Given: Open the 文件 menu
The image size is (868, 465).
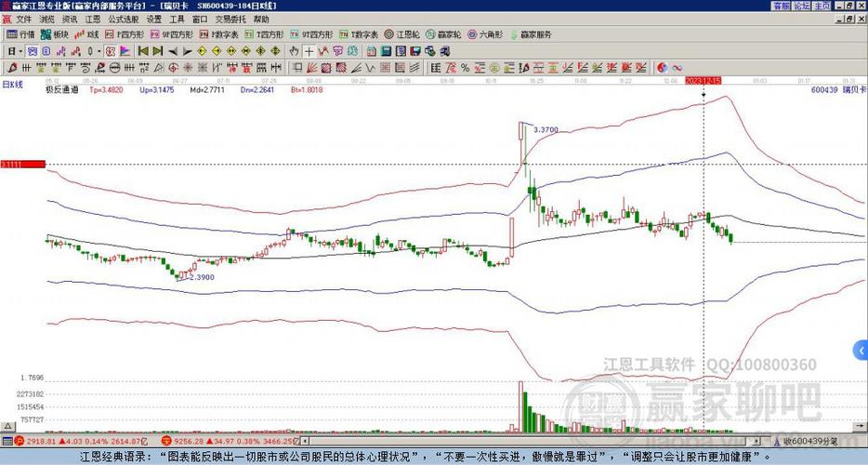Looking at the screenshot, I should [24, 19].
